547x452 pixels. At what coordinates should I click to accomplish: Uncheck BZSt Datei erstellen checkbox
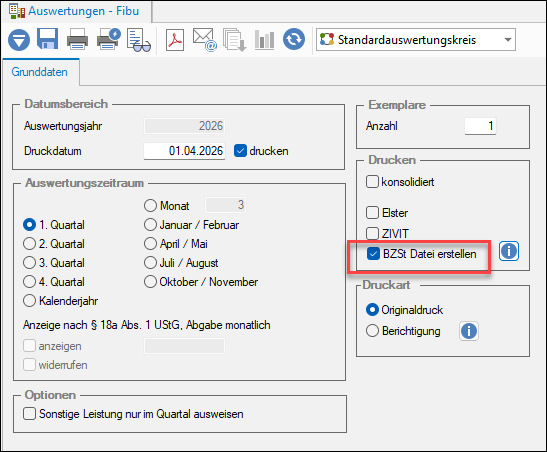(x=373, y=254)
